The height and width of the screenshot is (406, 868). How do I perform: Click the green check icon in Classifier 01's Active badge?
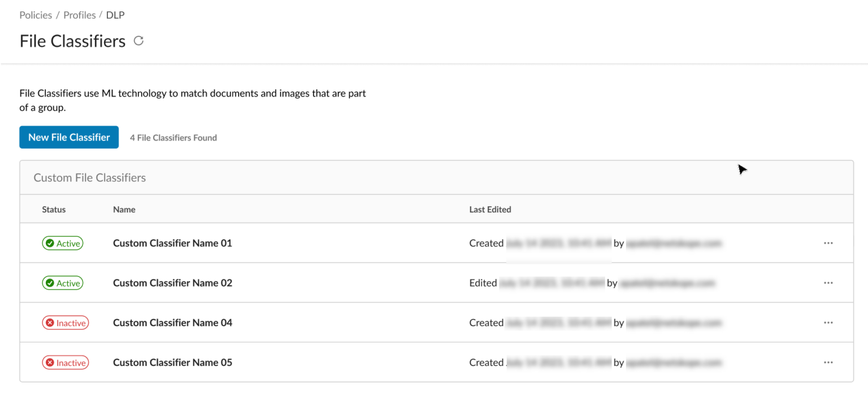coord(50,243)
